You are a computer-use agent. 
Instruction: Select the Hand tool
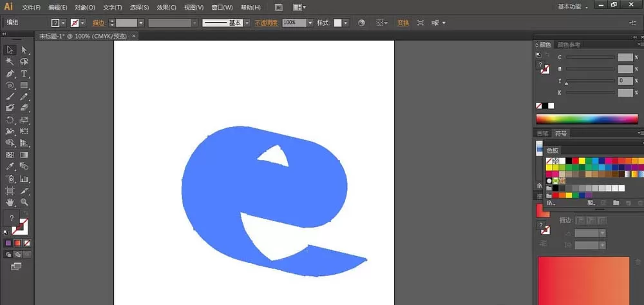(10, 202)
